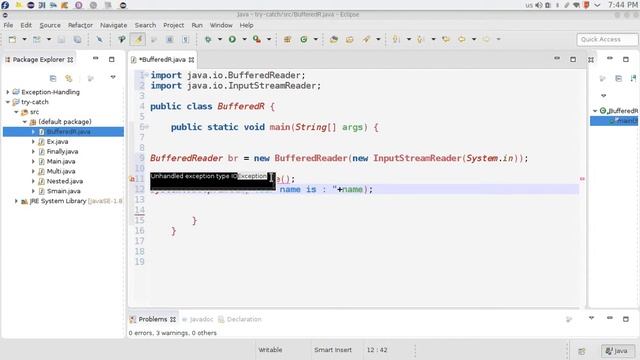Click the 7:44 PM system clock

622,5
